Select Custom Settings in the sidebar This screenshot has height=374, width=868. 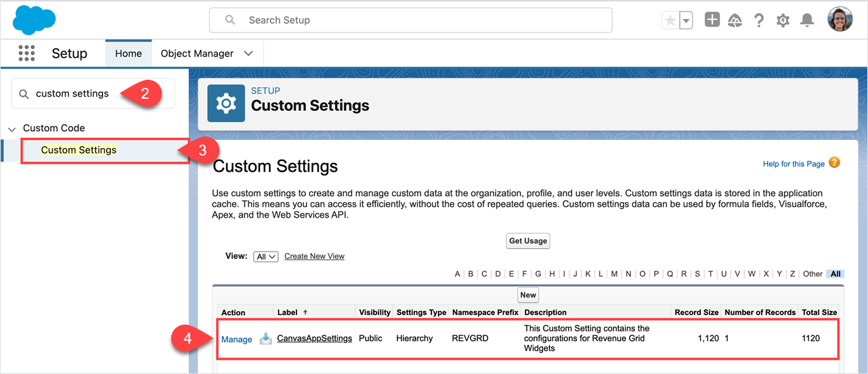click(79, 150)
